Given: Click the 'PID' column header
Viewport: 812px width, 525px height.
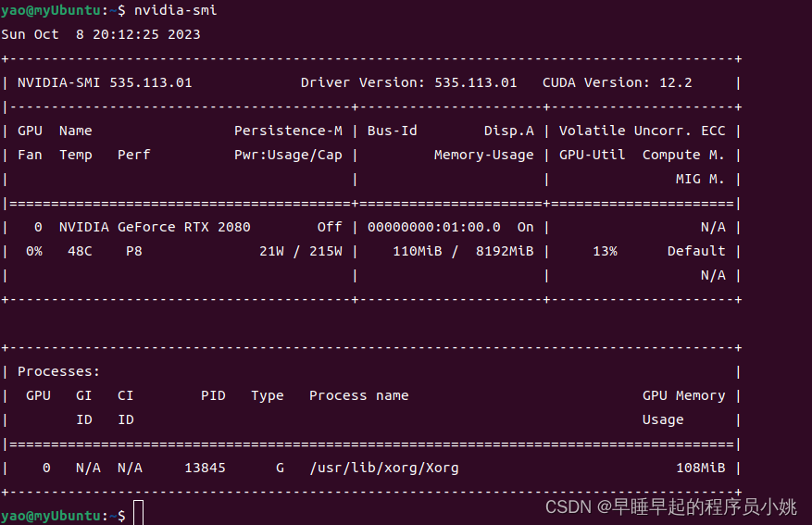Looking at the screenshot, I should click(x=213, y=395).
